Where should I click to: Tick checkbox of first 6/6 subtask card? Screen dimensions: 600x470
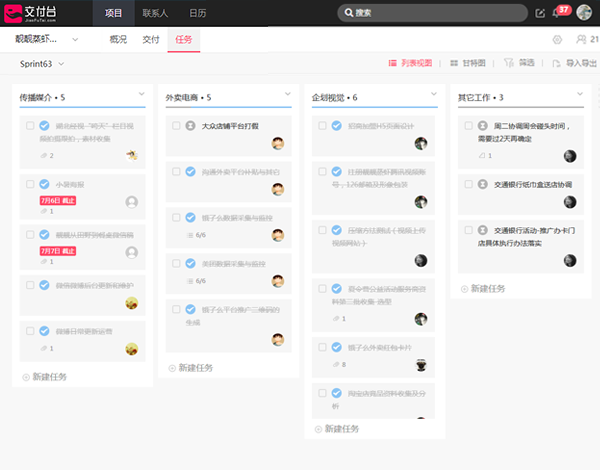pos(176,217)
